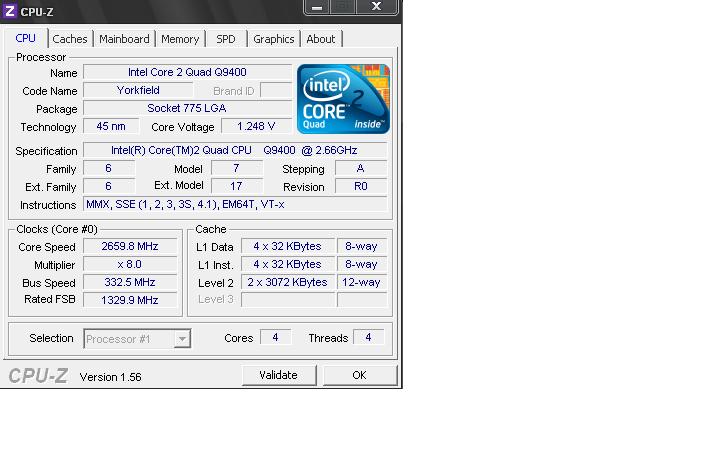The width and height of the screenshot is (720, 450).
Task: Click the L1 Inst. size 4 x 32 KBytes
Action: click(288, 264)
